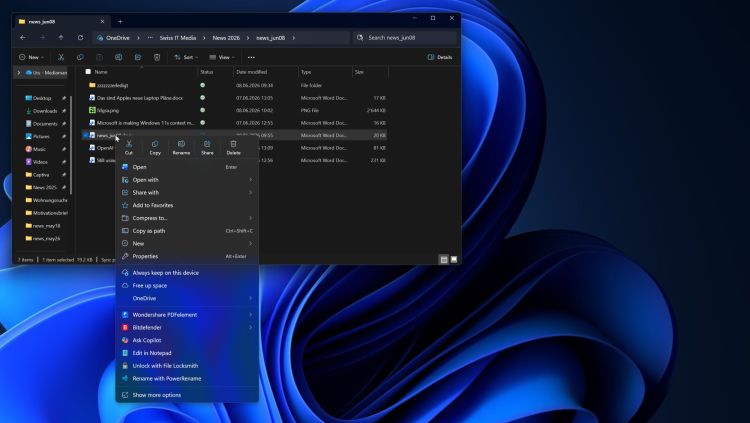Open the View dropdown
The height and width of the screenshot is (423, 750).
pos(222,57)
